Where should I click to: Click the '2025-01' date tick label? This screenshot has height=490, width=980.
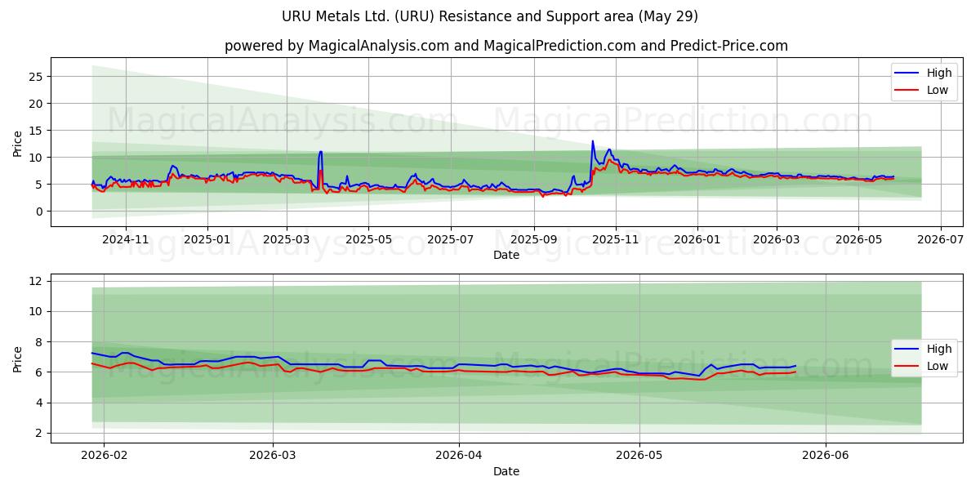click(207, 240)
